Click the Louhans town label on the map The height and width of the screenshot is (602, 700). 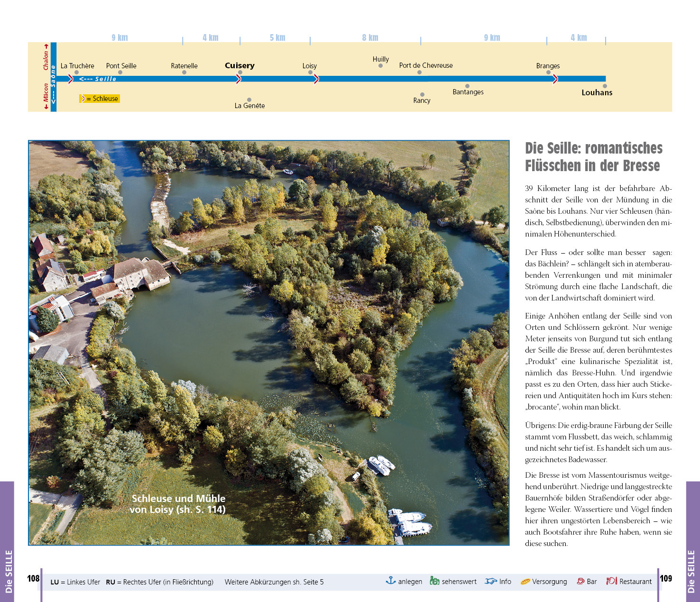597,93
